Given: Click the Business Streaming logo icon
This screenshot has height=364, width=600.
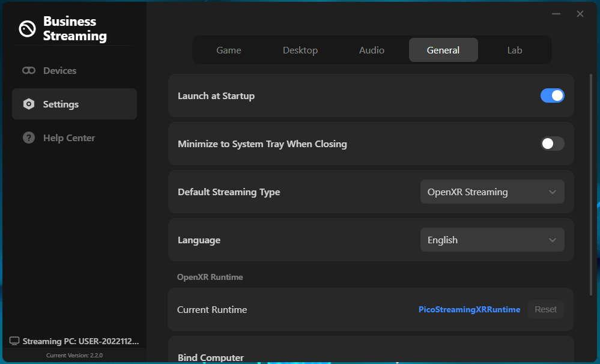Looking at the screenshot, I should coord(27,29).
